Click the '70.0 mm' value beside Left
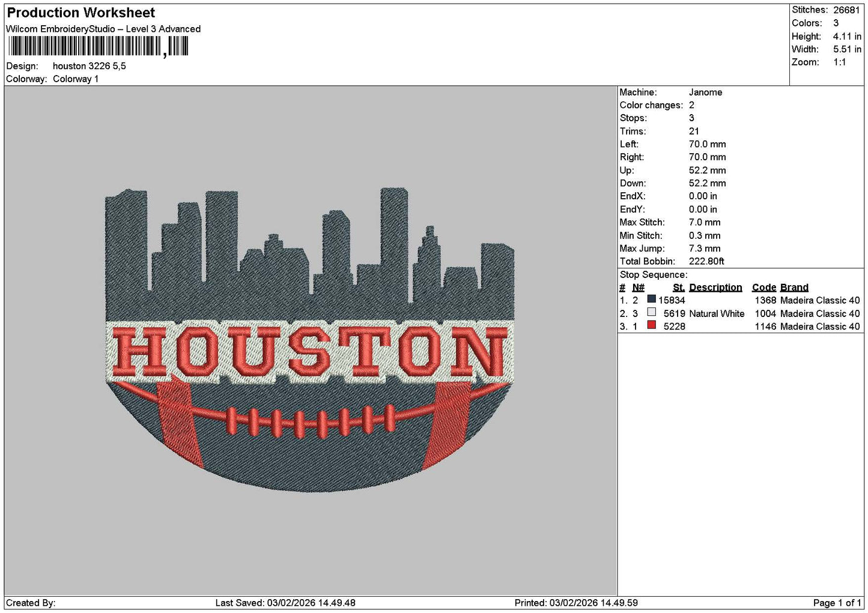Screen dimensions: 868x613 pyautogui.click(x=707, y=144)
